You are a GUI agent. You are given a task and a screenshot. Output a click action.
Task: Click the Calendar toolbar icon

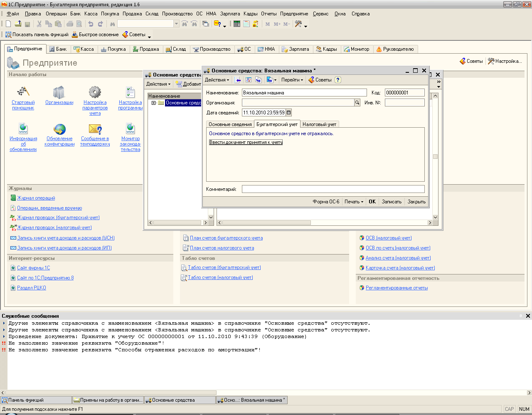click(x=246, y=24)
